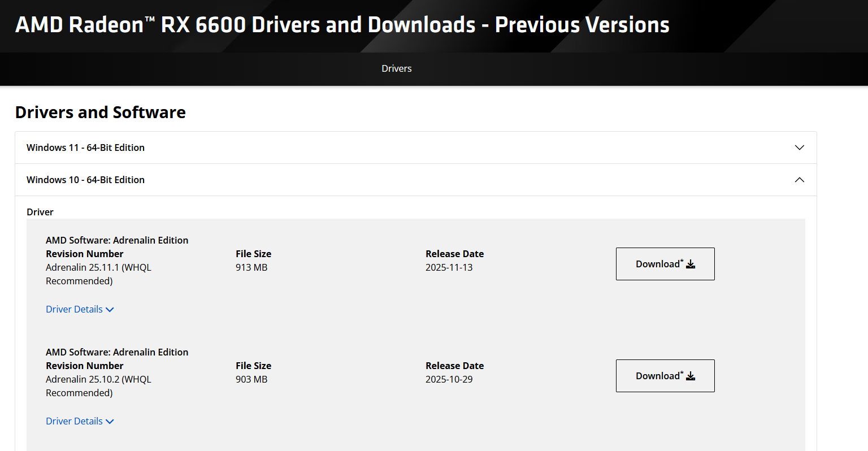Select the release date 2025-11-13
Viewport: 868px width, 451px height.
click(x=449, y=267)
